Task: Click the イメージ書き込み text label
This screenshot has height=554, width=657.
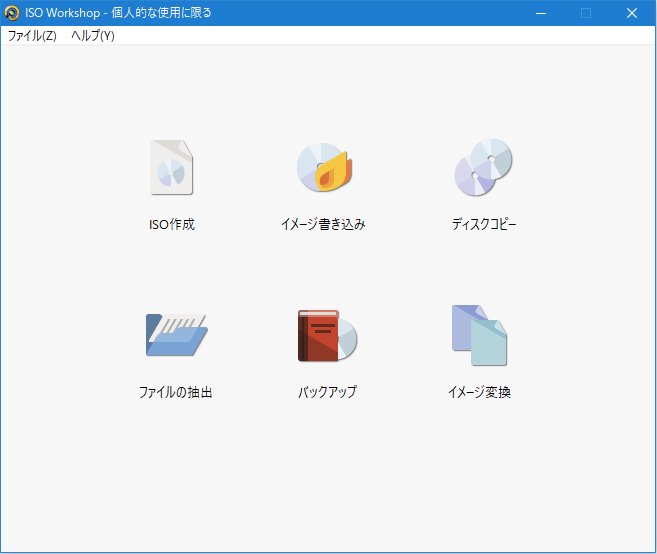Action: click(x=323, y=225)
